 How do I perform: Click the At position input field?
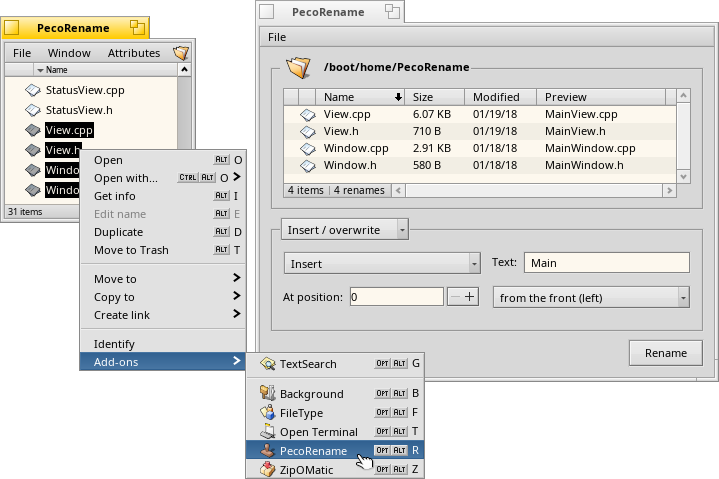click(x=397, y=297)
